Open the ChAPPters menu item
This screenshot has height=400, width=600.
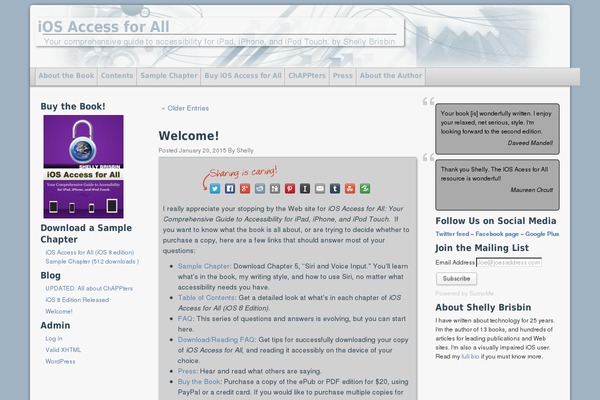307,76
